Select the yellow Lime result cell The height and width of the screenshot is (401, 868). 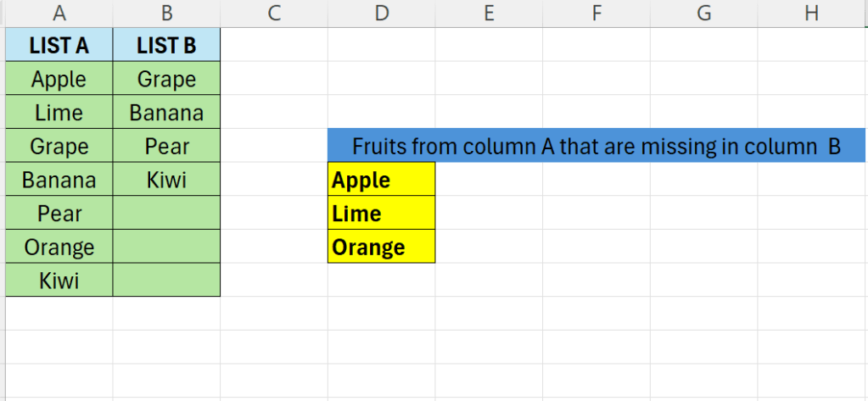(381, 214)
